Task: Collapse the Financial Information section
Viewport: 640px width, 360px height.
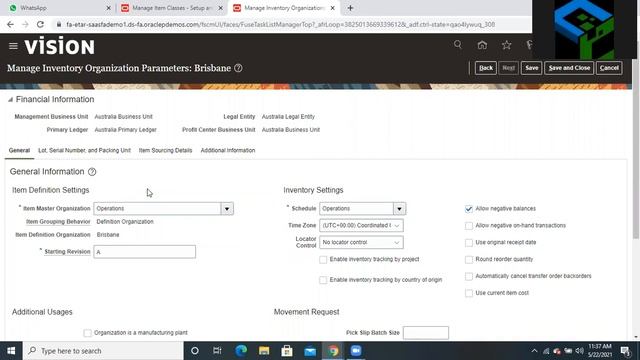Action: [x=10, y=100]
